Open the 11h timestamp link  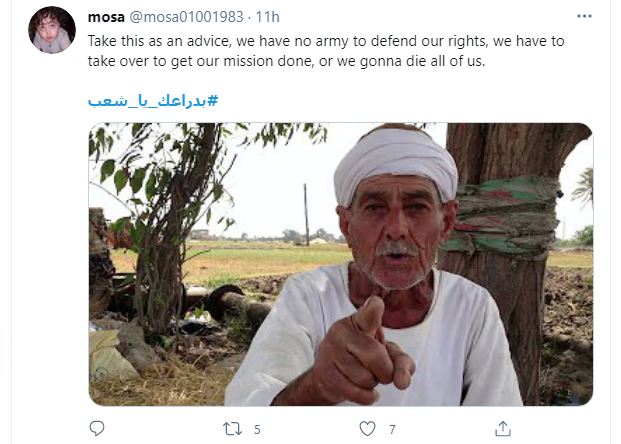[267, 17]
